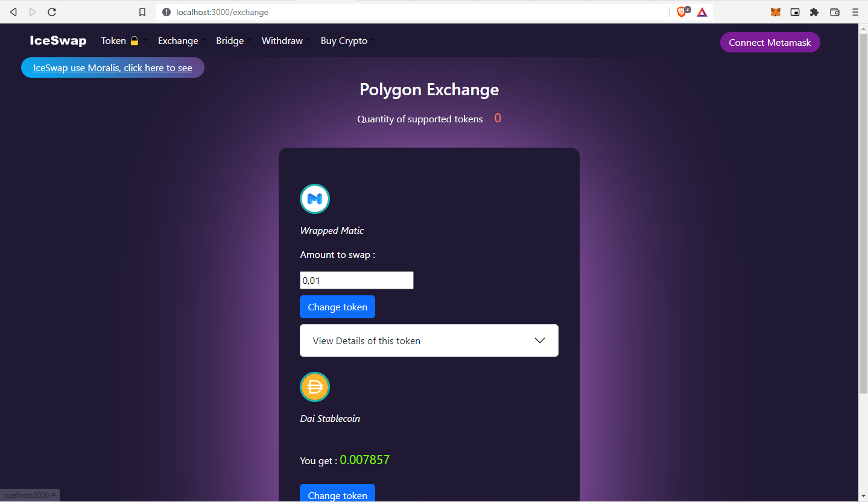The height and width of the screenshot is (502, 868).
Task: Click the Wrapped Matic token logo
Action: pyautogui.click(x=315, y=199)
